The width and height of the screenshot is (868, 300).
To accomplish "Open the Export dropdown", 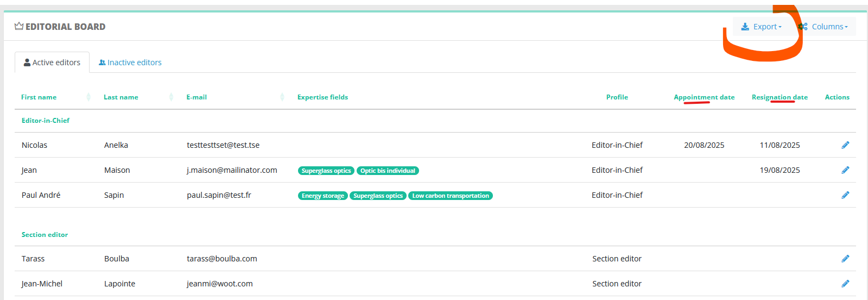I will coord(762,27).
